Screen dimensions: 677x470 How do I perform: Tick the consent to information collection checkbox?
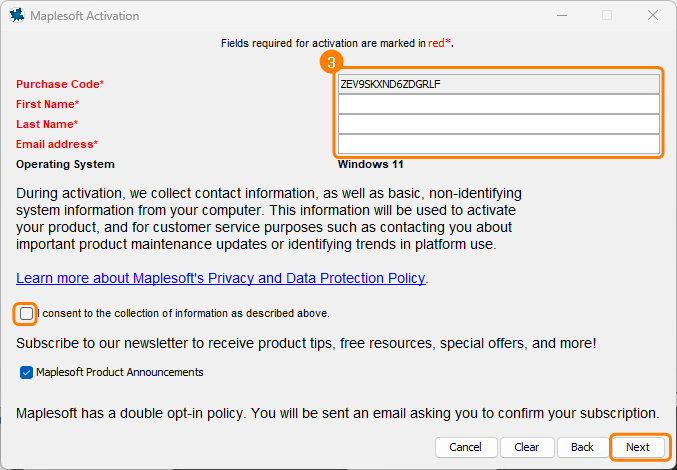(x=27, y=313)
